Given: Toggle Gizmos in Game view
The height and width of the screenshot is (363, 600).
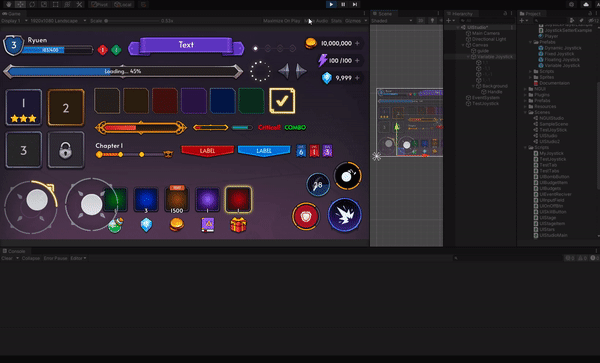Looking at the screenshot, I should pos(353,21).
